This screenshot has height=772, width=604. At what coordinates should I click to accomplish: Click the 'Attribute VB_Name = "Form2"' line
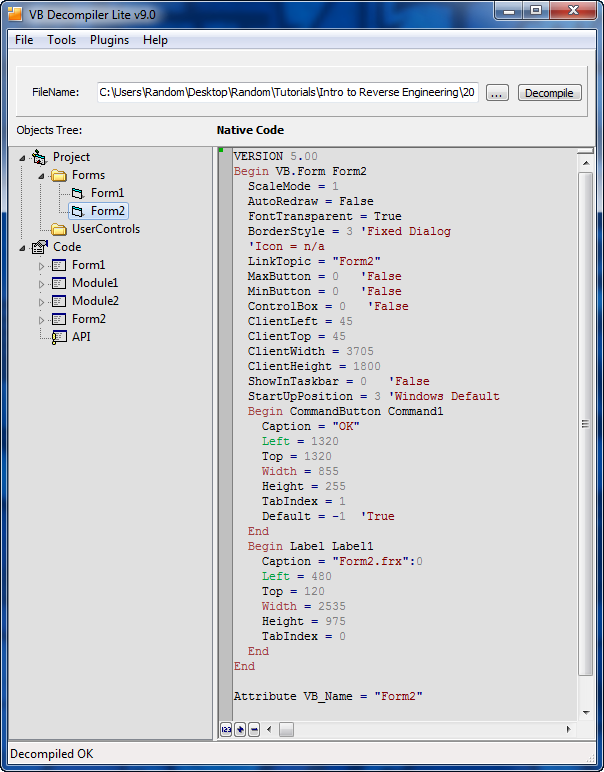(328, 697)
